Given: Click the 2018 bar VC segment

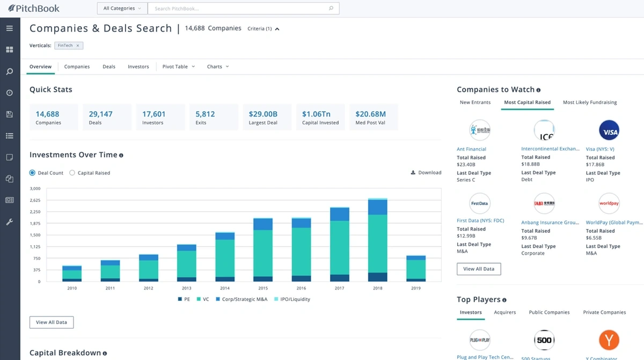Looking at the screenshot, I should coord(378,244).
